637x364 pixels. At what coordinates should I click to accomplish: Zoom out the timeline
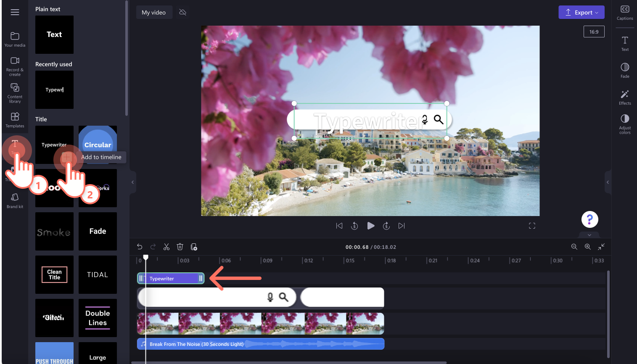click(x=574, y=247)
